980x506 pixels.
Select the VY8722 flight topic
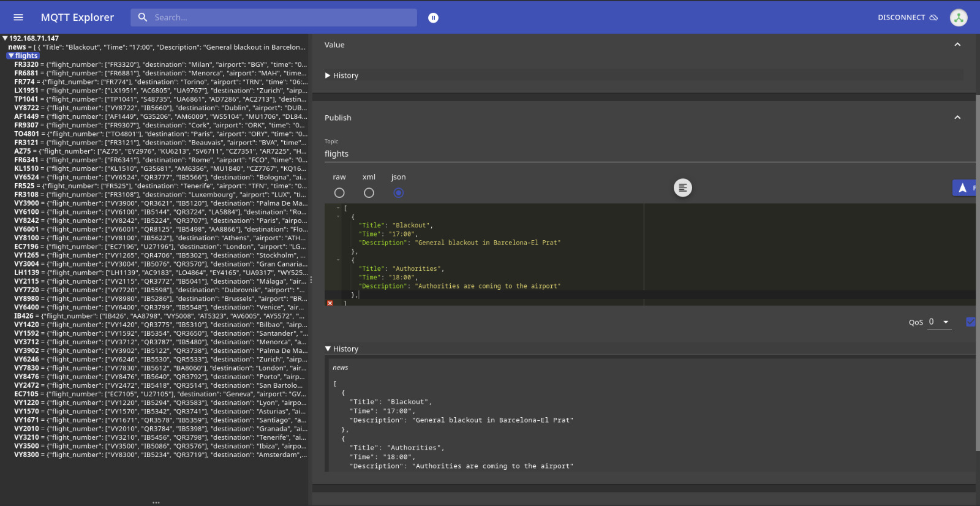pyautogui.click(x=160, y=108)
